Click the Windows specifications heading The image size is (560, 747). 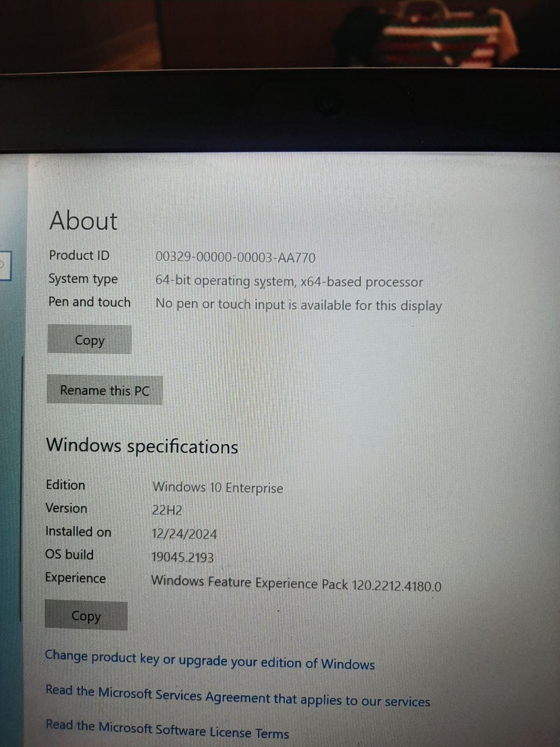tap(142, 446)
